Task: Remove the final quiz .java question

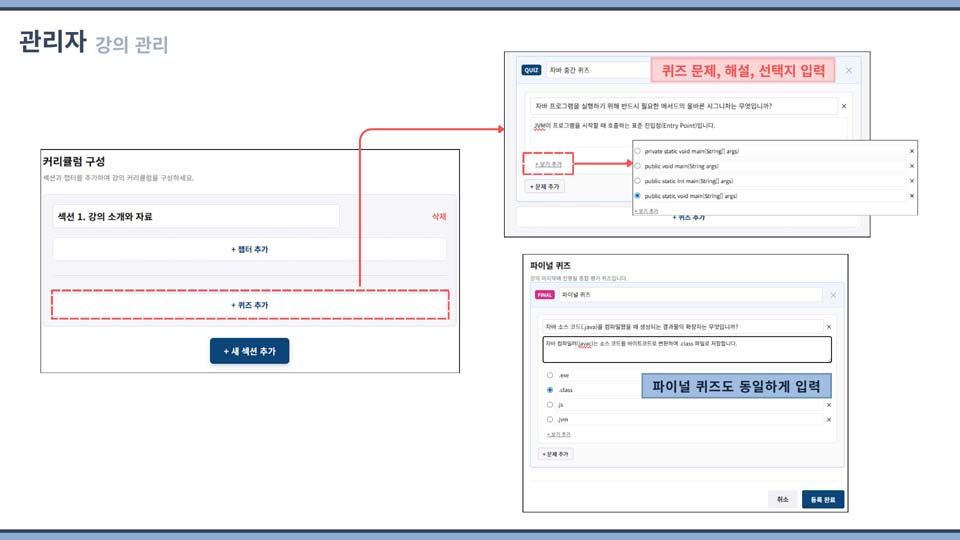Action: (x=828, y=327)
